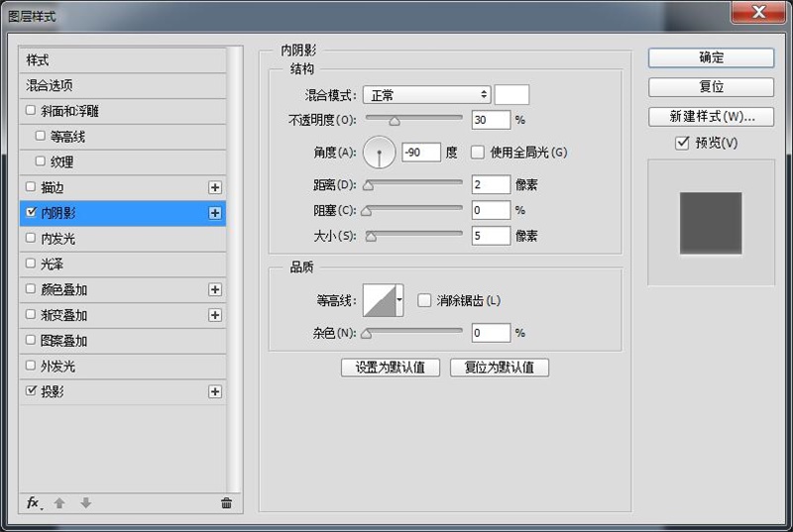793x532 pixels.
Task: Select 样式 in the left list
Action: click(122, 60)
